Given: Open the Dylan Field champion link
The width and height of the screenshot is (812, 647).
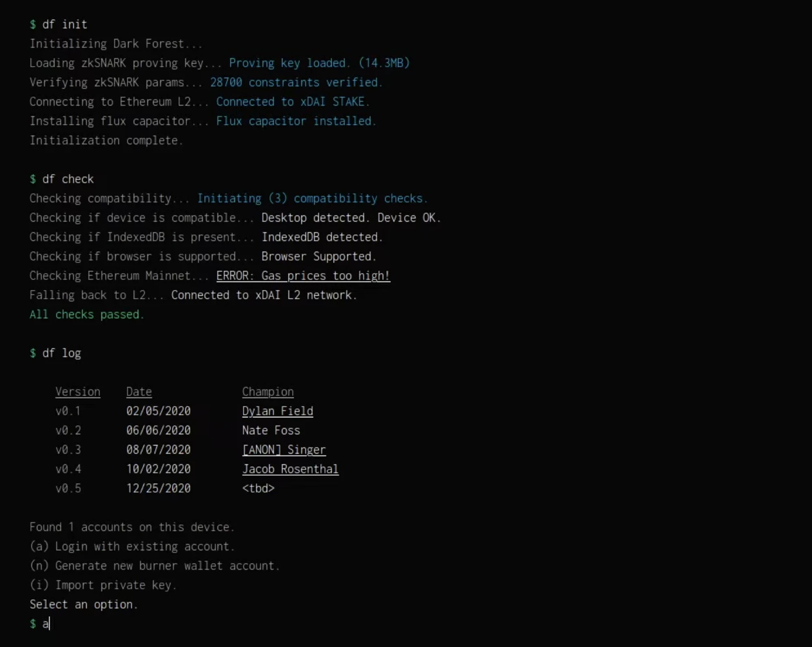Looking at the screenshot, I should (x=277, y=411).
